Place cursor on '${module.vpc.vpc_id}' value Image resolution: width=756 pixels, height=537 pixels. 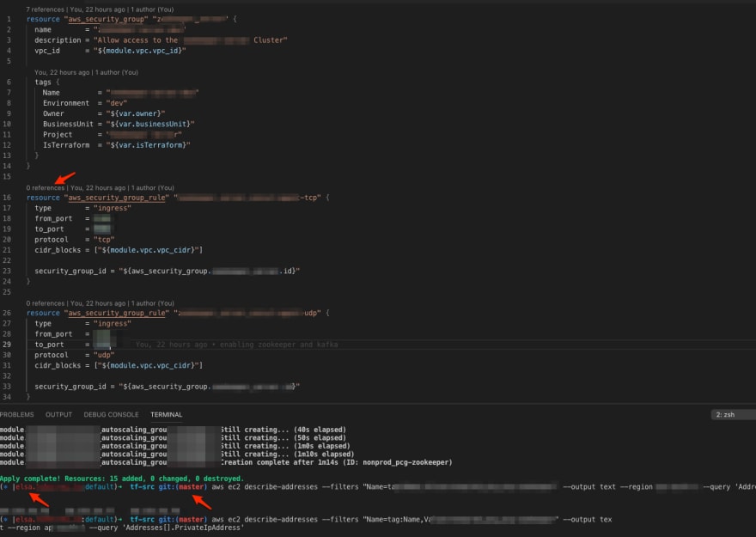140,51
